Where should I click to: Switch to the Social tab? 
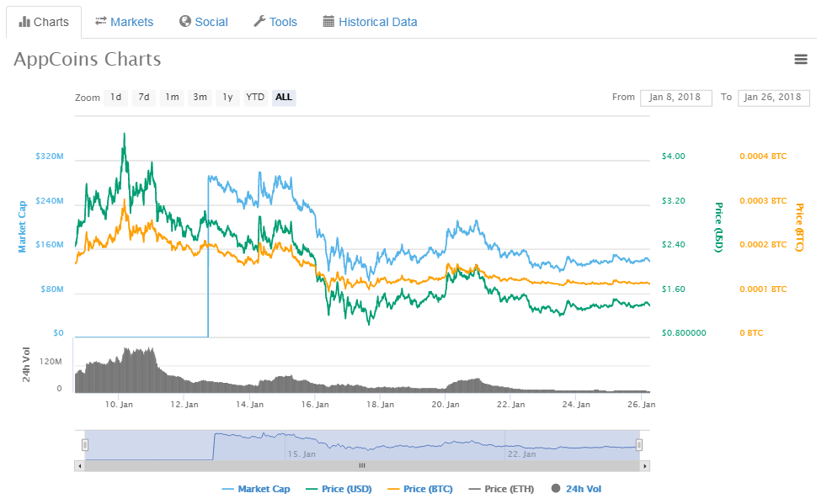click(204, 22)
